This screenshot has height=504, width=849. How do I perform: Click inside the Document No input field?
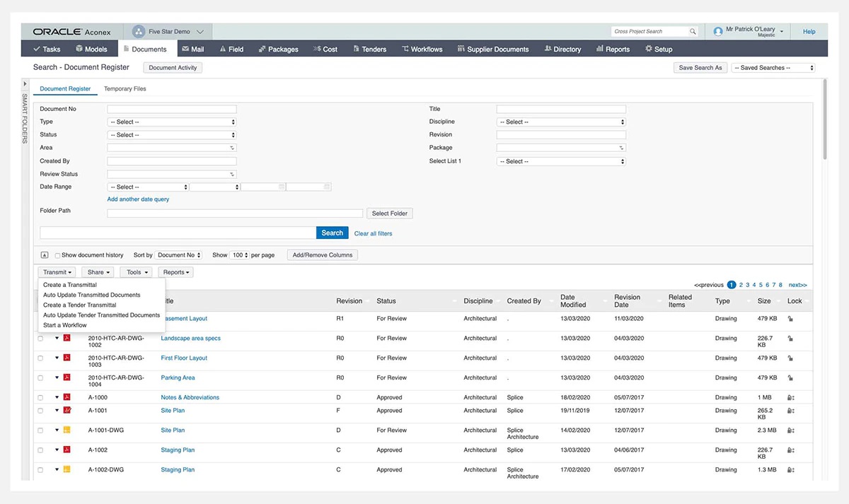coord(171,110)
